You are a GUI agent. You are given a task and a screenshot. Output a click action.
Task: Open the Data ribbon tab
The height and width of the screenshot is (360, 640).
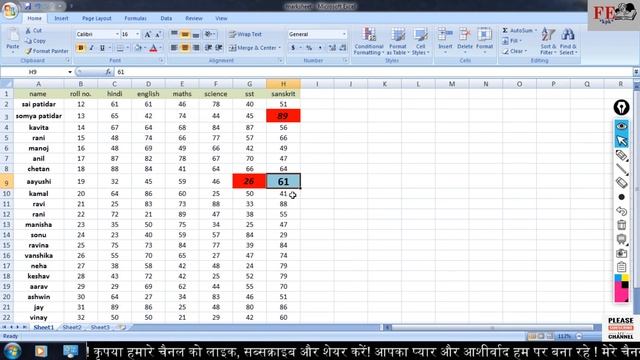(166, 18)
